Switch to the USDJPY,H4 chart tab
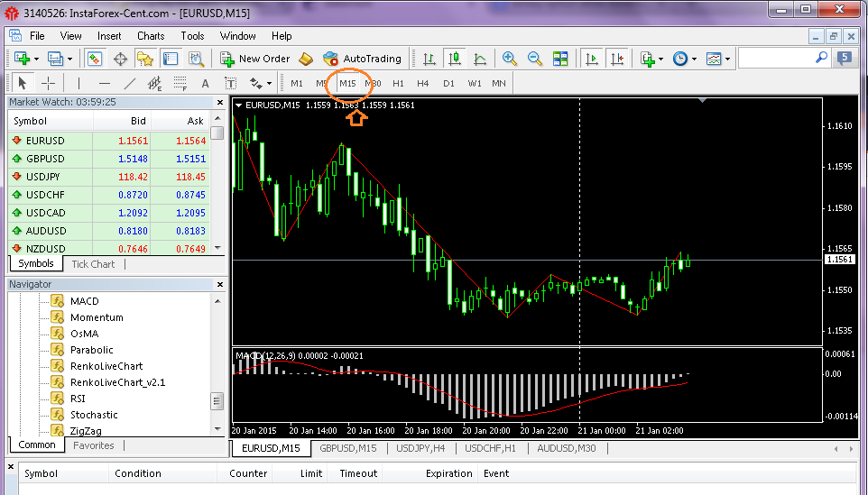This screenshot has height=495, width=868. [420, 448]
